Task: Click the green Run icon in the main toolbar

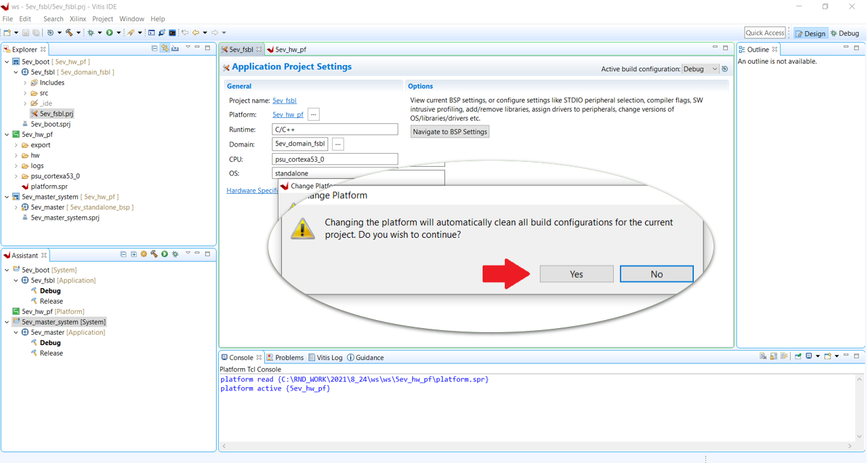Action: click(x=109, y=33)
